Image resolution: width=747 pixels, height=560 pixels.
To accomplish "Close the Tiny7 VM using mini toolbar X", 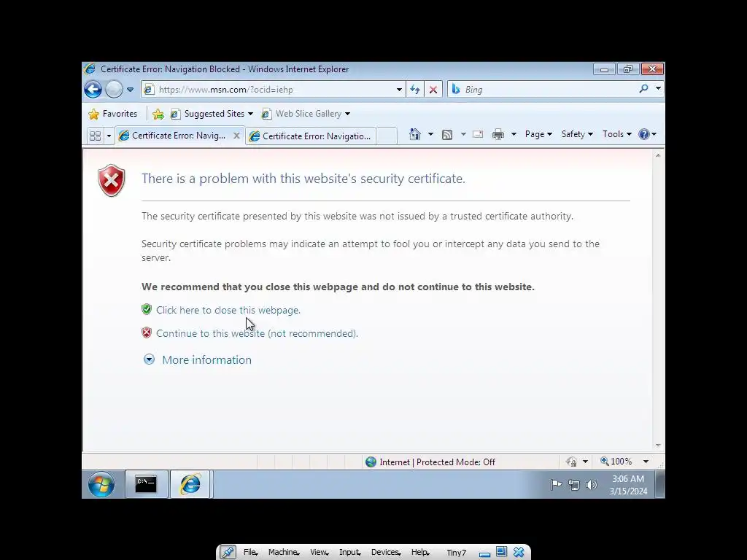I will click(x=519, y=553).
